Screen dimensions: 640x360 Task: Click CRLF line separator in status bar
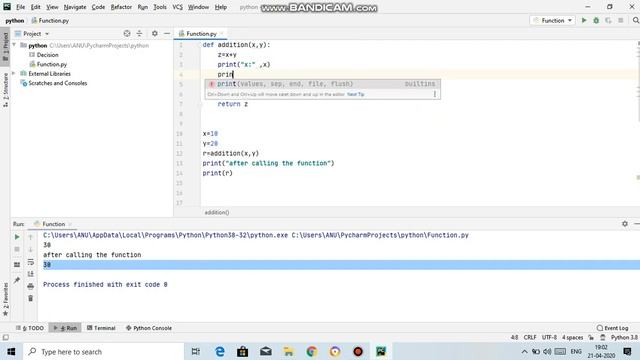coord(530,338)
